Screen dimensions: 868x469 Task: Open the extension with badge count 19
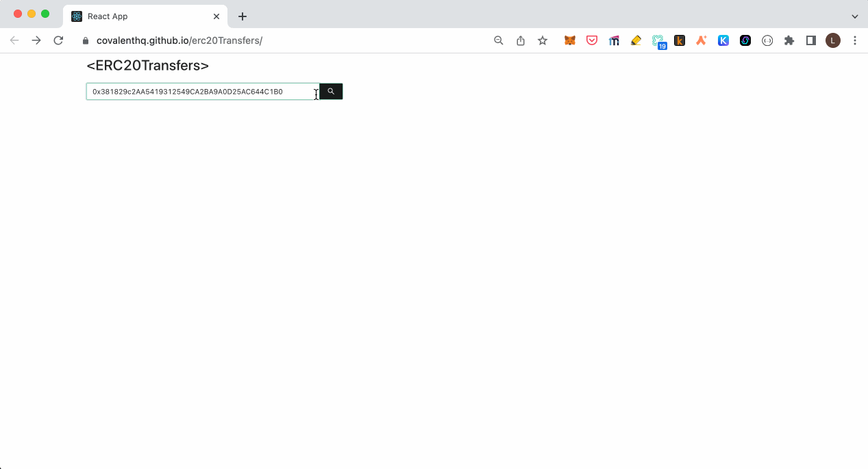click(x=658, y=40)
